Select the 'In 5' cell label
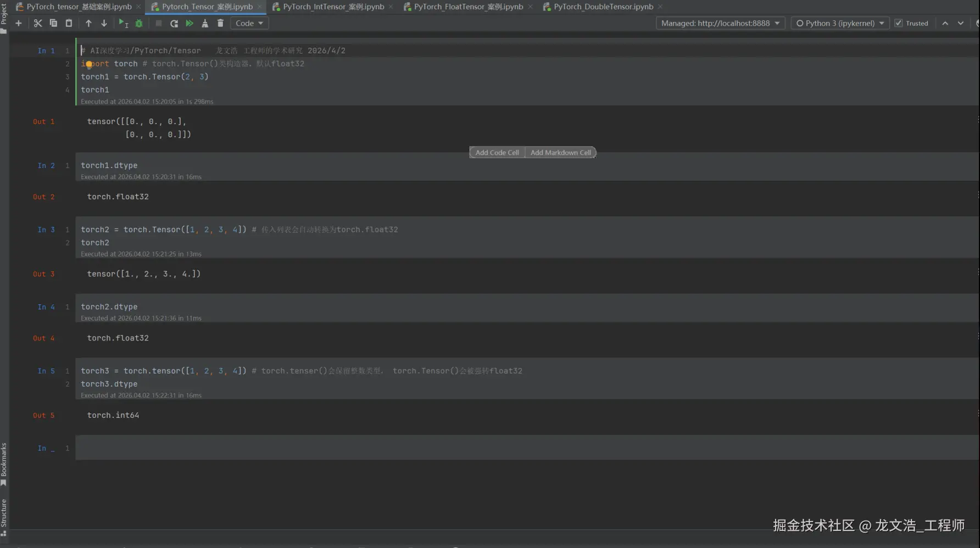 click(46, 371)
